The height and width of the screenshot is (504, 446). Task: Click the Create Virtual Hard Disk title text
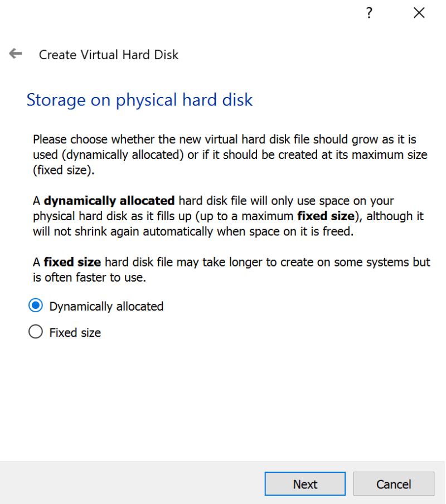coord(108,55)
